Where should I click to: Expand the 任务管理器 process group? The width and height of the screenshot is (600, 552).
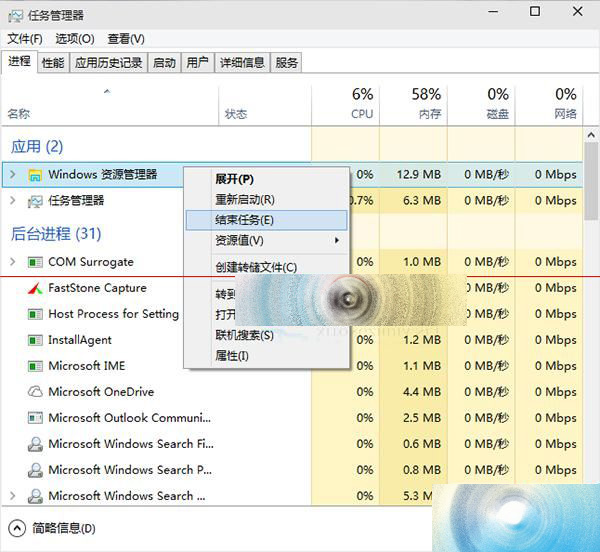pos(13,200)
